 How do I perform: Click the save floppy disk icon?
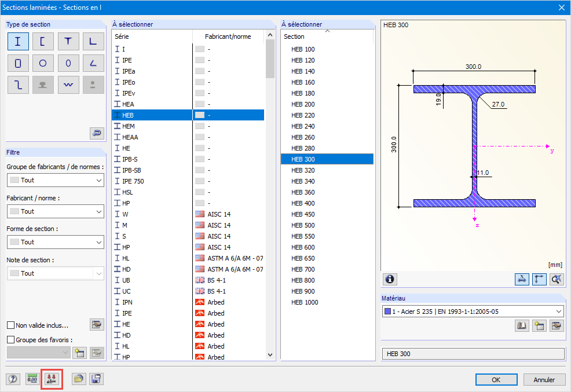(x=96, y=379)
